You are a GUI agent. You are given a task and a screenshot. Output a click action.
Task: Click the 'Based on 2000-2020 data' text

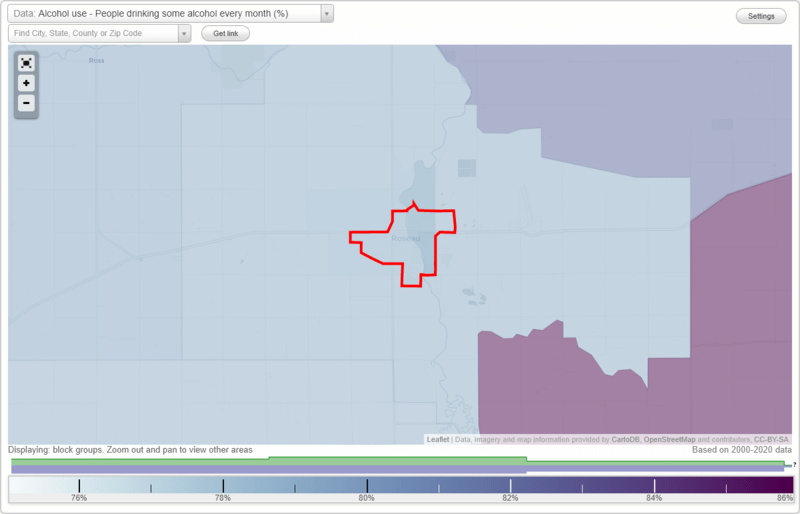coord(742,450)
